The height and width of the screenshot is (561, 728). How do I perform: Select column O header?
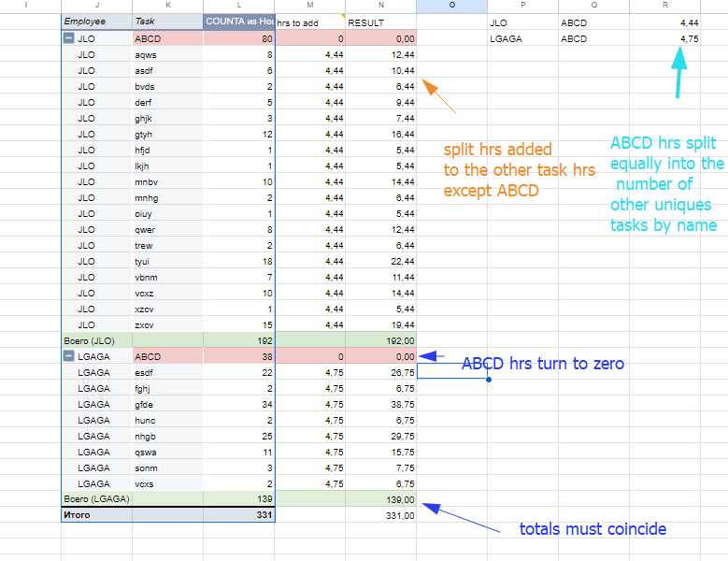[x=451, y=5]
